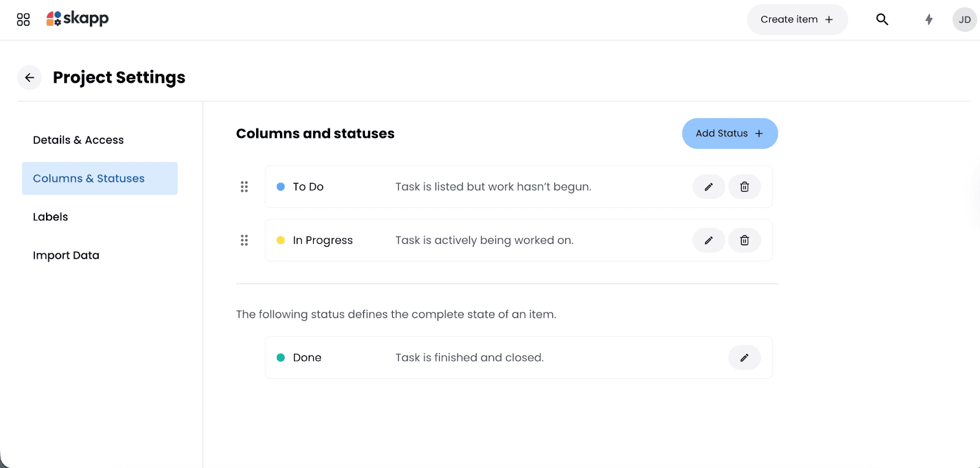Image resolution: width=980 pixels, height=468 pixels.
Task: Open the Import Data section
Action: pos(66,255)
